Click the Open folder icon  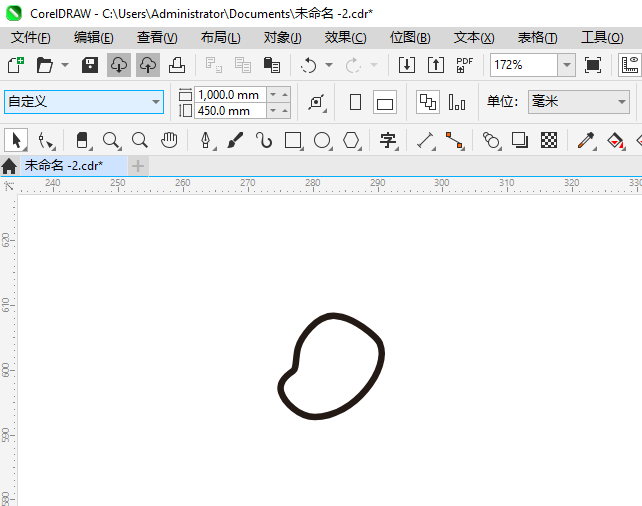tap(44, 65)
